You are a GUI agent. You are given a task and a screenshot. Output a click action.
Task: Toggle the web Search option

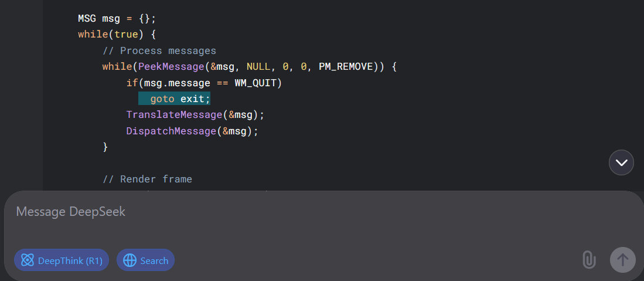click(145, 260)
